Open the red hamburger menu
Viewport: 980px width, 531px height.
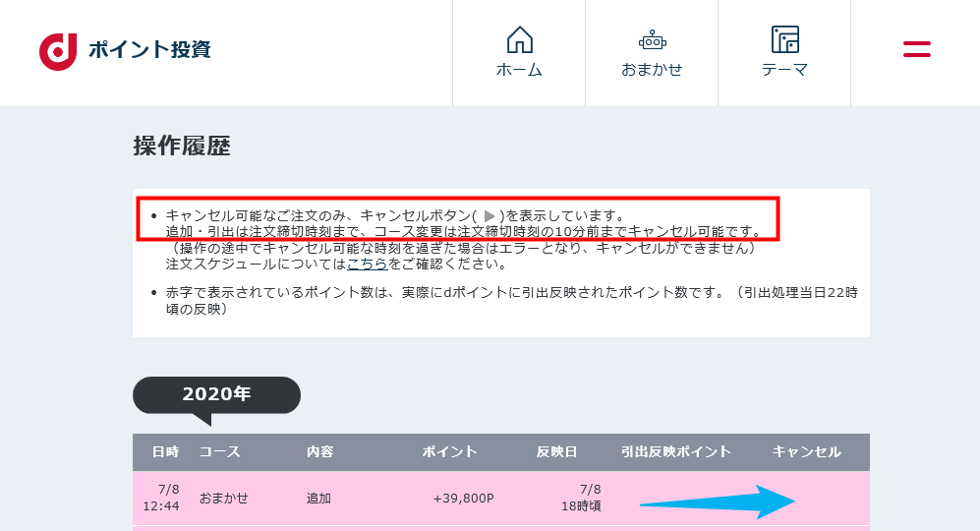tap(916, 49)
